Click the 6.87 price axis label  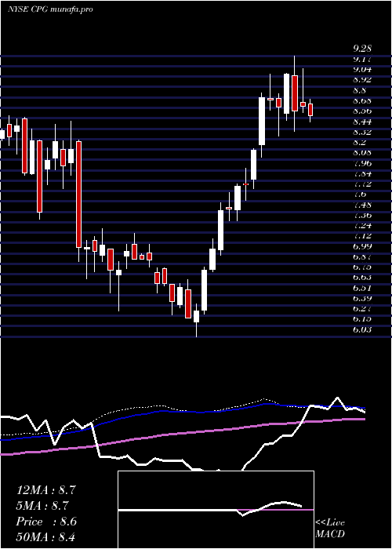(362, 257)
